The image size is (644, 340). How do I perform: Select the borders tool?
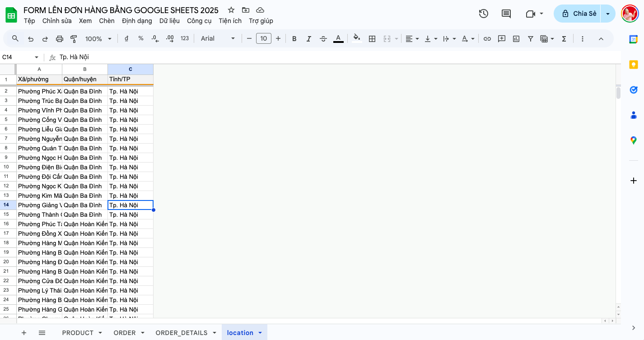point(372,38)
